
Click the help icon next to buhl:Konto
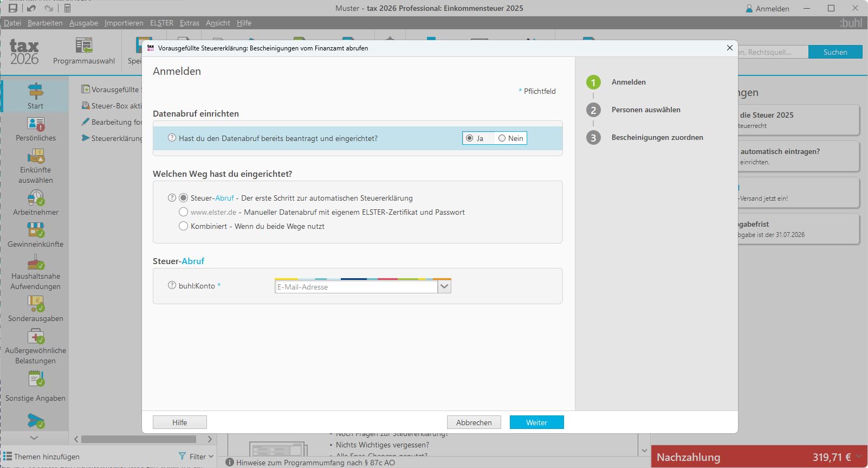point(172,285)
